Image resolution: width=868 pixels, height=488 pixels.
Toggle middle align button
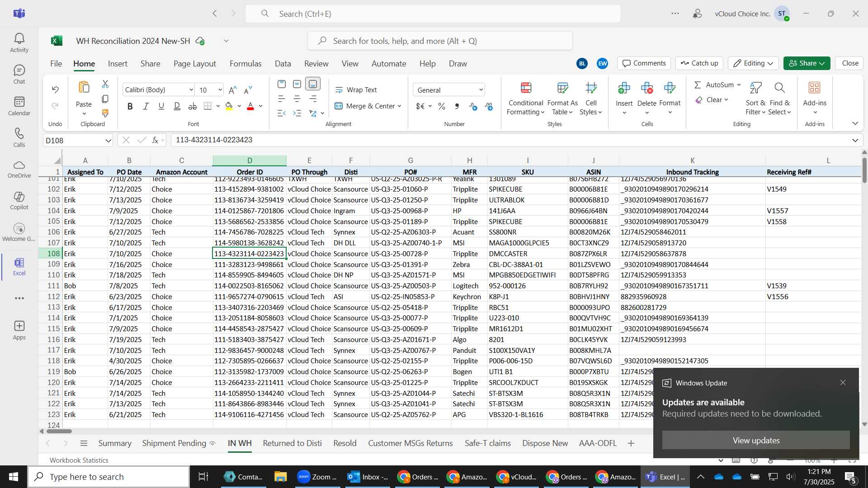(x=297, y=84)
